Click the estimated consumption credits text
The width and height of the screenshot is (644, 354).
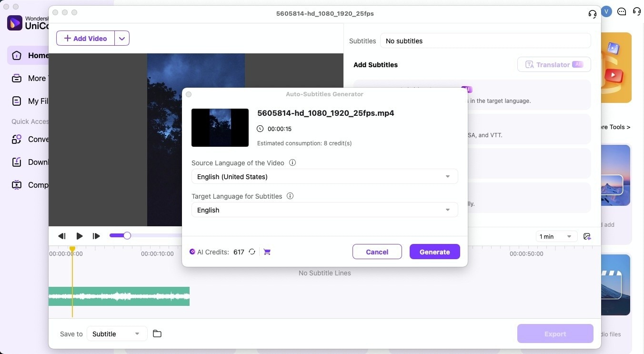point(304,143)
